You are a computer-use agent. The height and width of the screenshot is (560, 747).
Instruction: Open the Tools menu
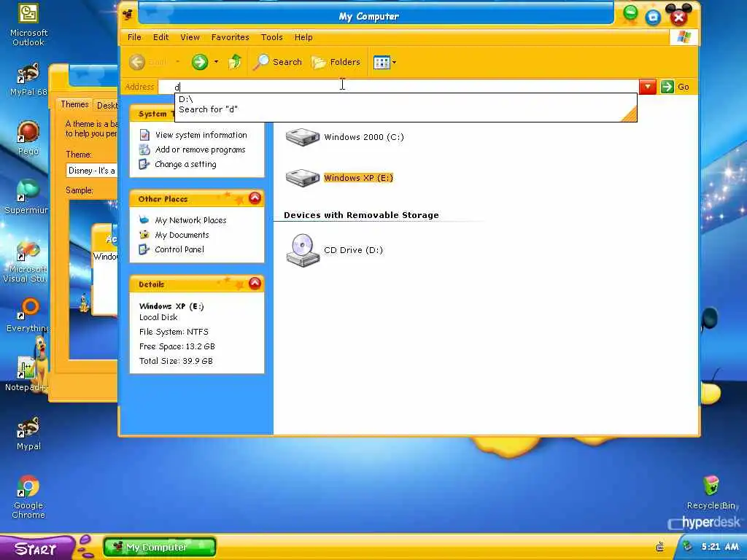(271, 37)
